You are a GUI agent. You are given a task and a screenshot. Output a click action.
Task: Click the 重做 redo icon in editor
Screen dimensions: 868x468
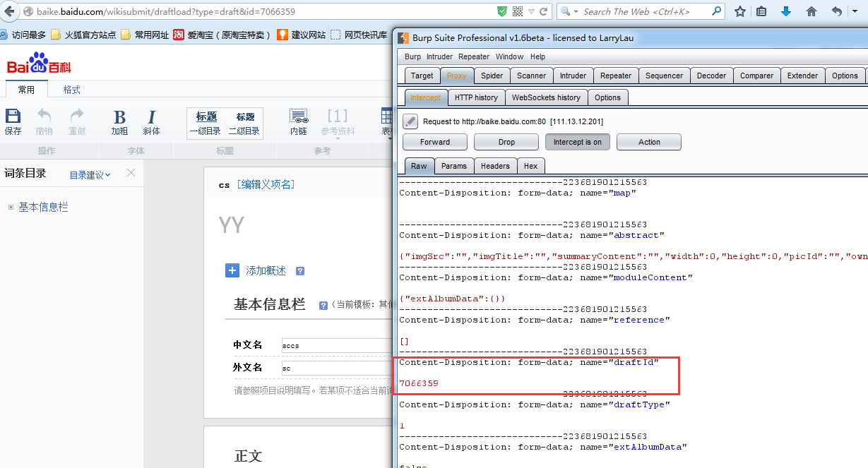[77, 121]
